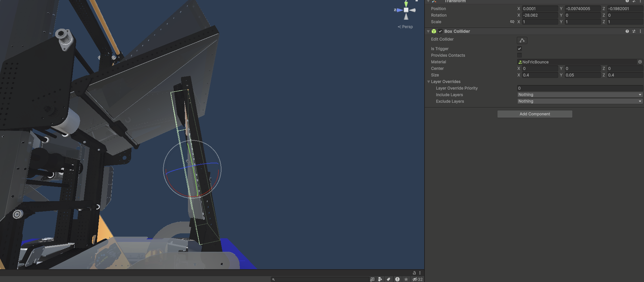Click the lock icon above search bar
644x282 pixels.
414,273
